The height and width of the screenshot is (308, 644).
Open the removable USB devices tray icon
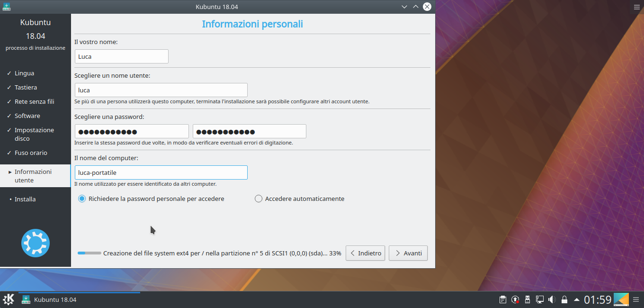pos(528,299)
